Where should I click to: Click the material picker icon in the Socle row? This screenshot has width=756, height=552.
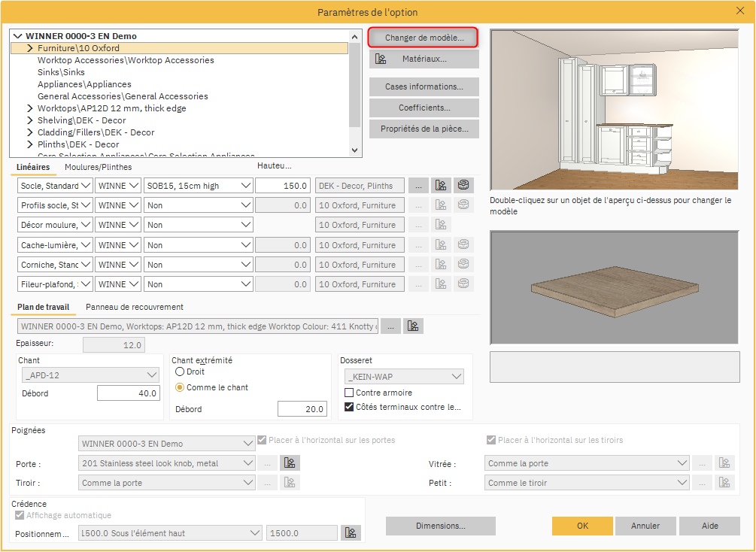click(442, 185)
